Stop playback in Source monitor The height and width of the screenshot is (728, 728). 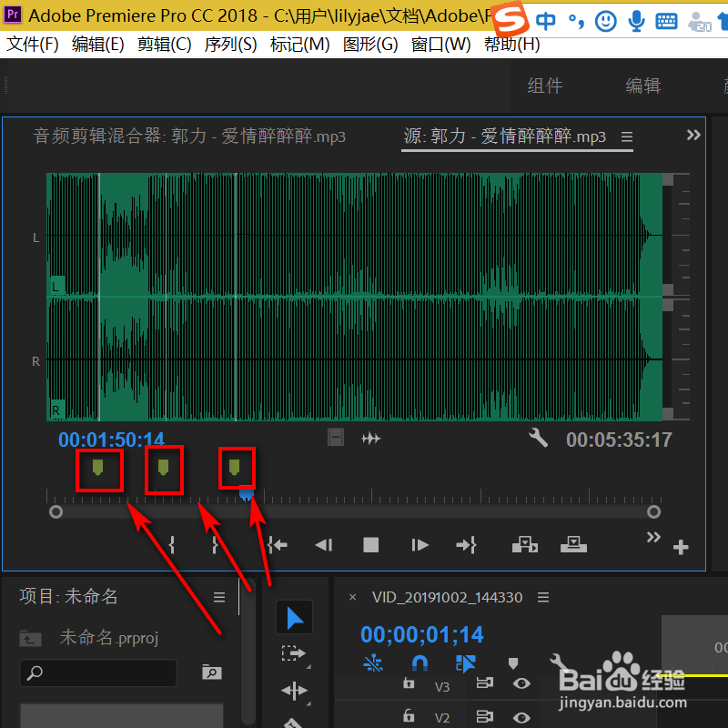(370, 544)
